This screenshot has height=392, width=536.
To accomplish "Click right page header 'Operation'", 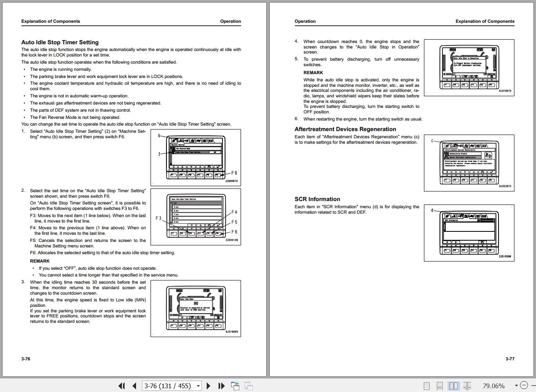I will (305, 21).
